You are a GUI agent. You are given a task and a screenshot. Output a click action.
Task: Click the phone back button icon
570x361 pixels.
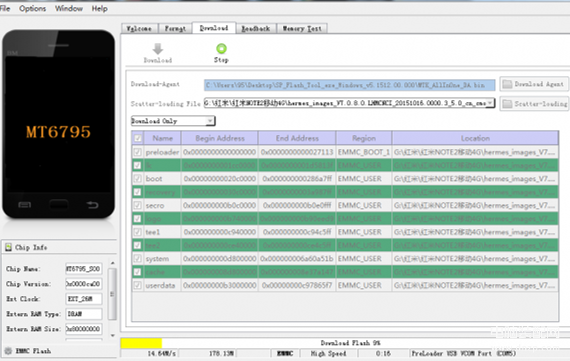pos(92,205)
